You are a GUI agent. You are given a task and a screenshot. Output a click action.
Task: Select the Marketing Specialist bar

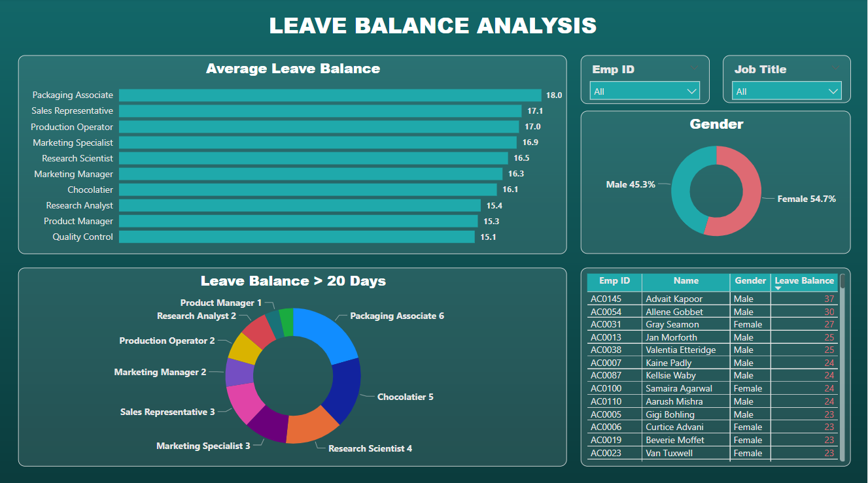pos(317,142)
